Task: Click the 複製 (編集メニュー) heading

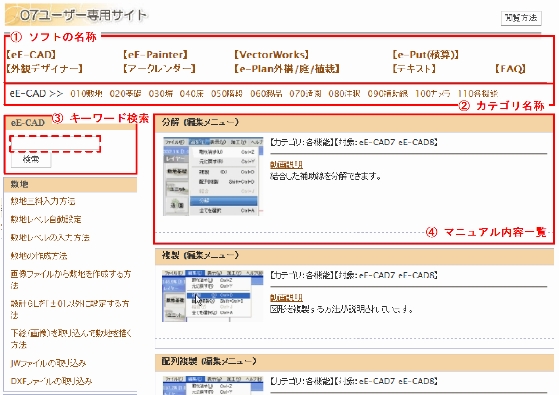Action: point(200,255)
